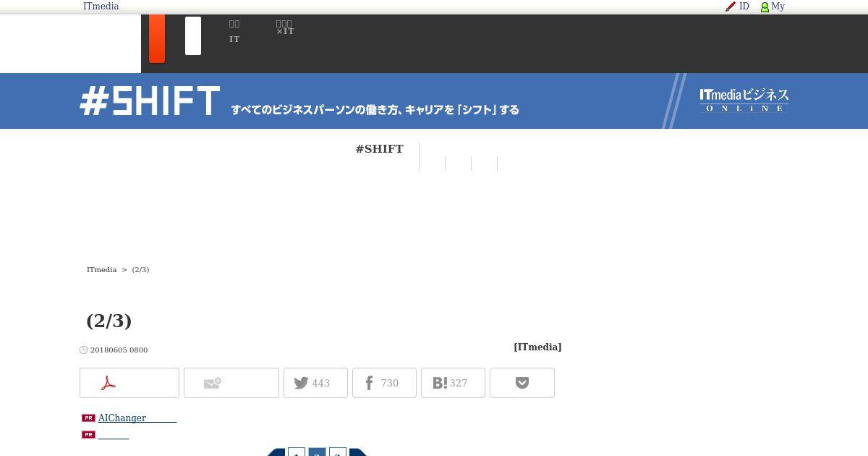
Task: Click the (2/3) breadcrumb text
Action: [x=140, y=269]
